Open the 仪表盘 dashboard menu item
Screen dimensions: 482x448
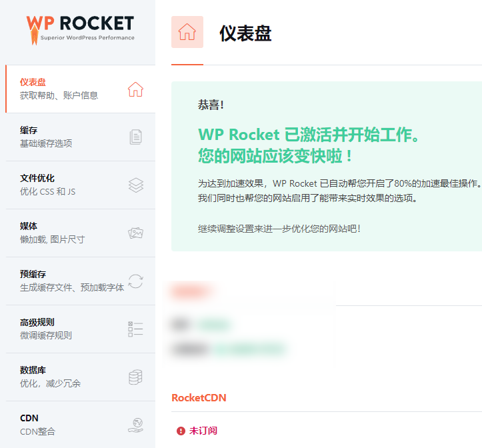coord(60,89)
